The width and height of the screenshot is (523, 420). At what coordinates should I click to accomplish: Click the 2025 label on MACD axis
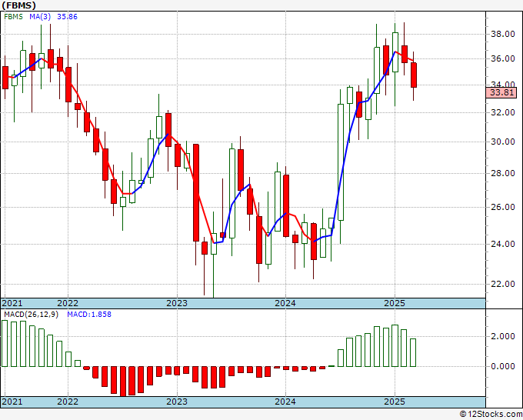(395, 402)
